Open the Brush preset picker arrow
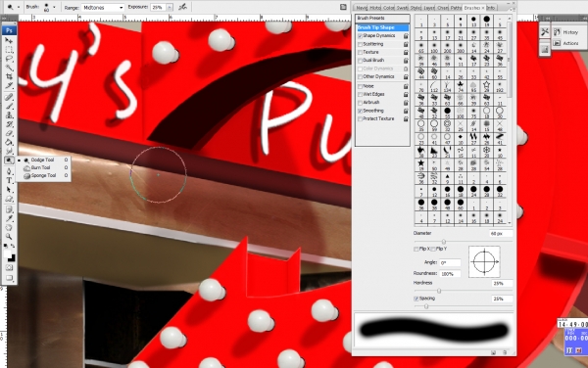This screenshot has height=368, width=588. coord(54,7)
